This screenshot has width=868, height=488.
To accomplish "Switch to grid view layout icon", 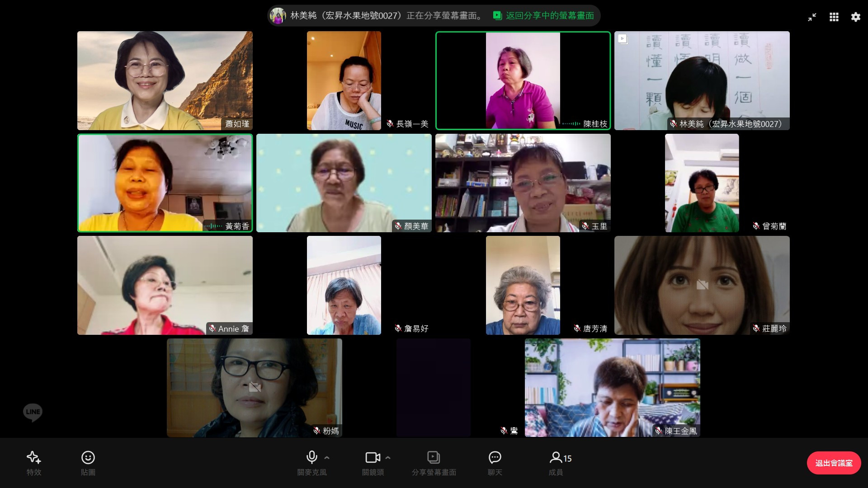I will pos(834,17).
